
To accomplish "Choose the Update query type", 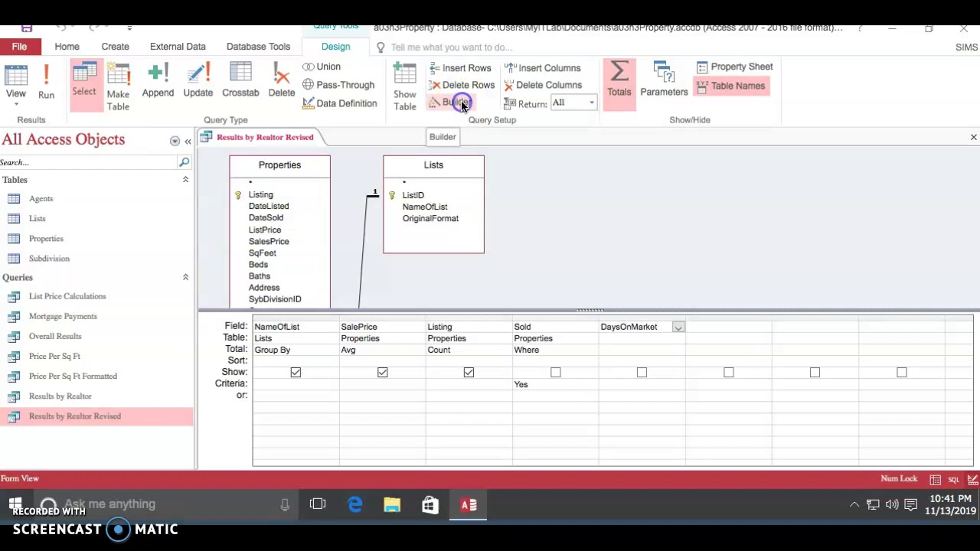I will [x=198, y=81].
